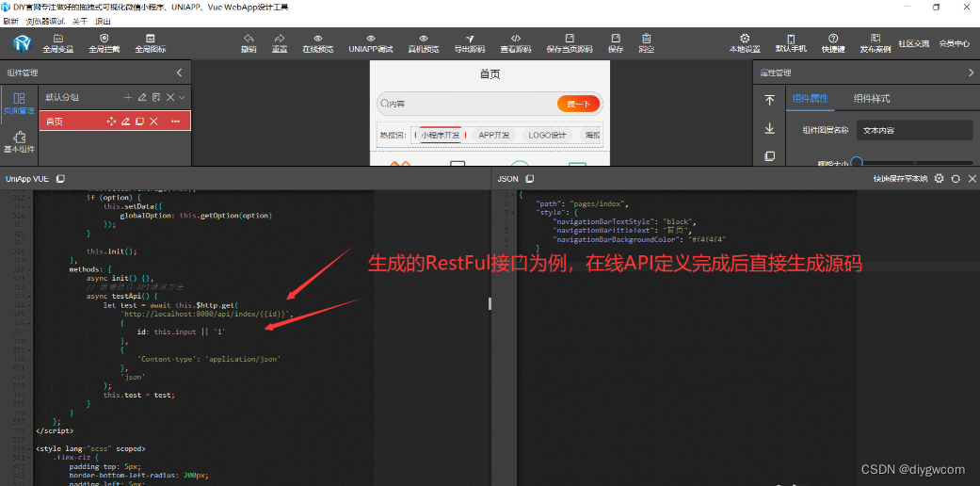Delete the 首页 page with X icon

point(153,121)
